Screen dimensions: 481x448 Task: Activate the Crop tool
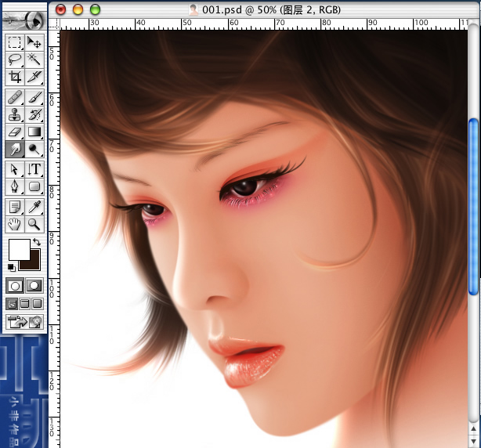(14, 77)
